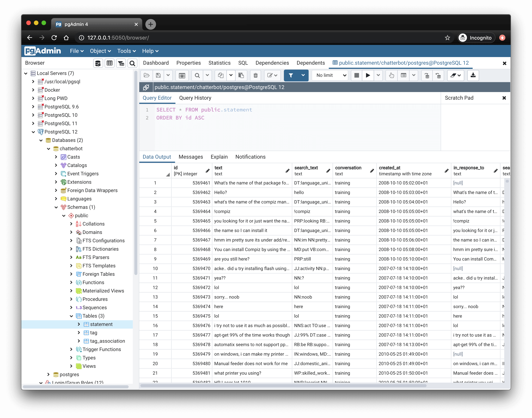Open the No limit rows dropdown
532x418 pixels.
[330, 75]
